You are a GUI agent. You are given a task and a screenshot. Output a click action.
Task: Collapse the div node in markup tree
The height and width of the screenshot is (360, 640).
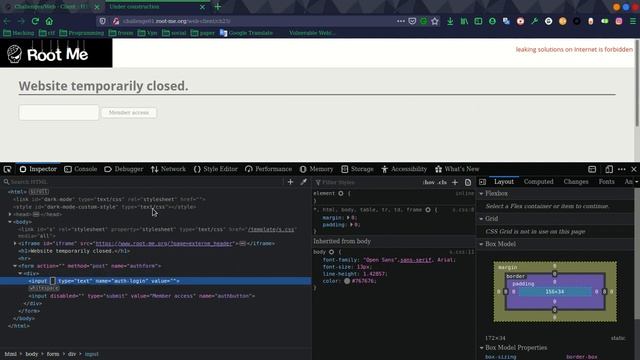click(20, 273)
